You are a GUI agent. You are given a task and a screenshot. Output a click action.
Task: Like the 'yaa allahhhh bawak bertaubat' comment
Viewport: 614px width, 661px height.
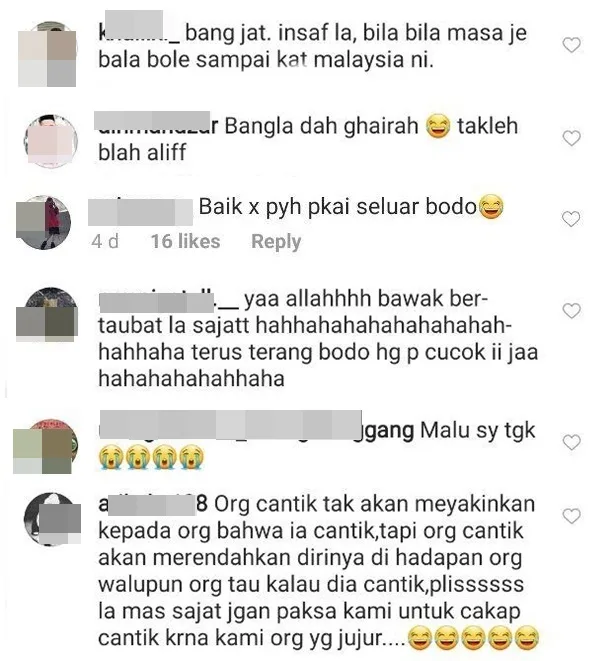571,311
